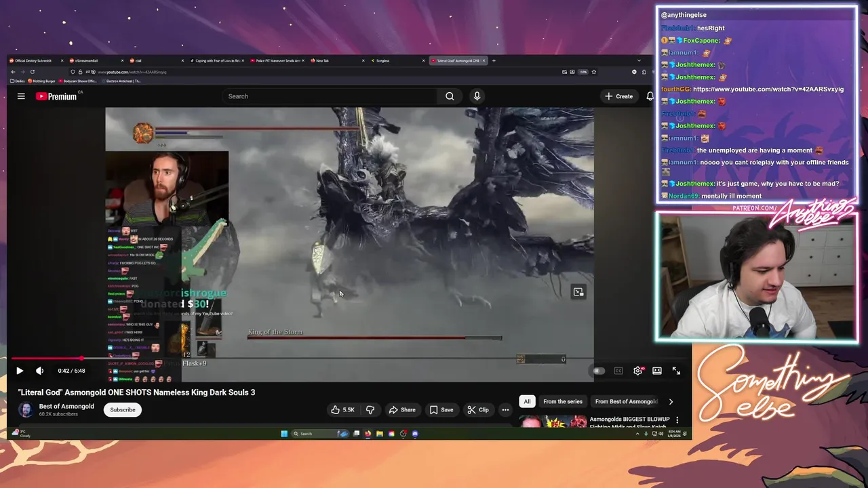
Task: Open the Bodycam Shows Offic... bookmark
Action: 78,81
